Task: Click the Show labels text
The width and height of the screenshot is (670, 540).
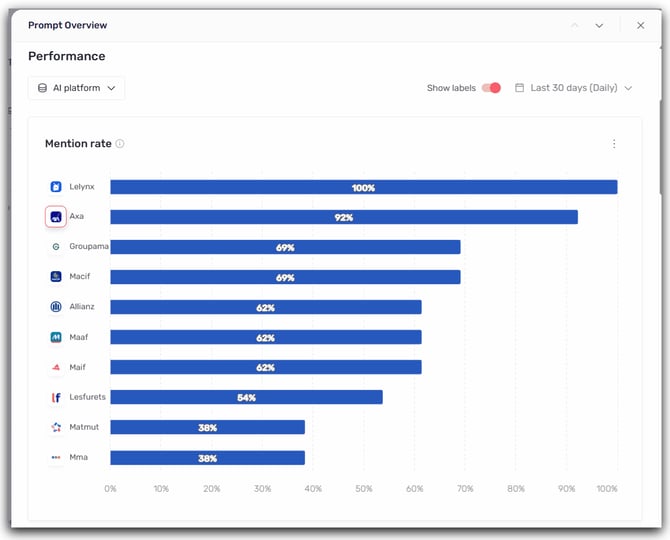Action: coord(451,88)
